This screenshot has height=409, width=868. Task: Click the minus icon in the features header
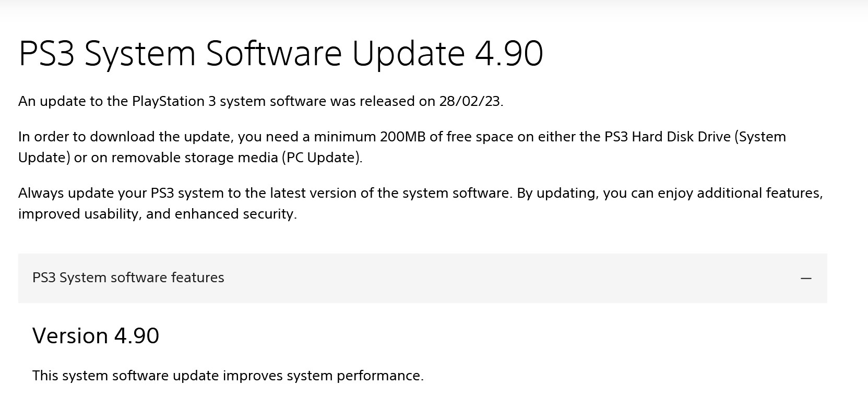(x=806, y=278)
